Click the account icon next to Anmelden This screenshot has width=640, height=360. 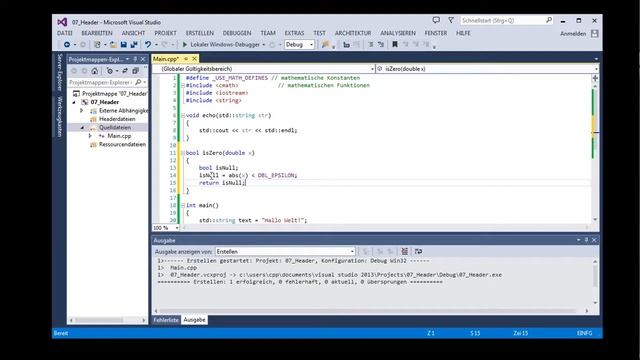coord(595,33)
